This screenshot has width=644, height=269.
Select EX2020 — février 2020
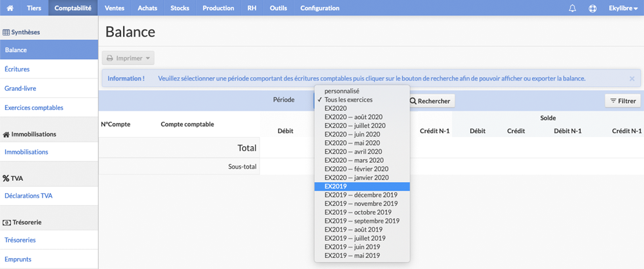(362, 169)
